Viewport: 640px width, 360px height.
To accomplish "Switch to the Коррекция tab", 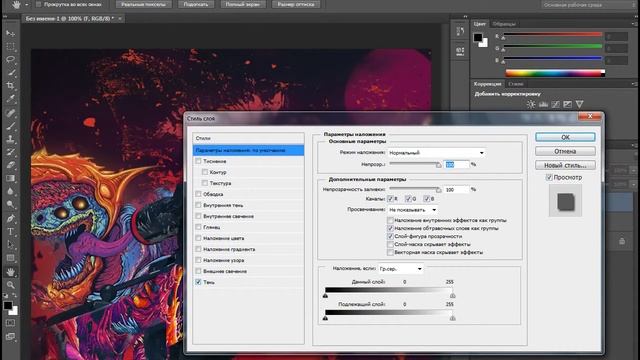I will (x=487, y=84).
